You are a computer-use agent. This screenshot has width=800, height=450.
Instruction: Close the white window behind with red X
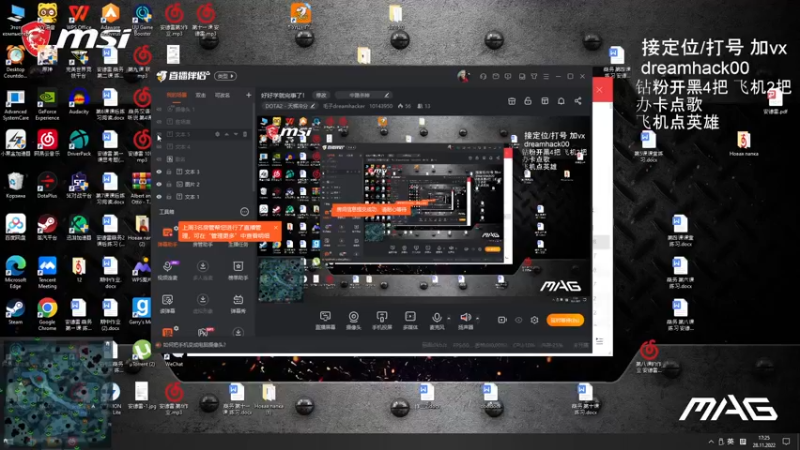tap(599, 90)
